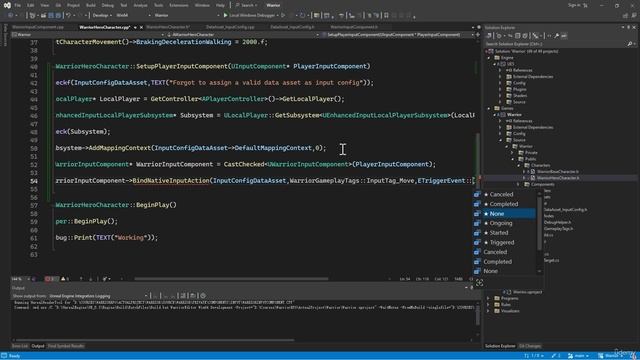Click Solution Explorer Collapse All icon
Viewport: 640px width, 360px height.
click(518, 36)
